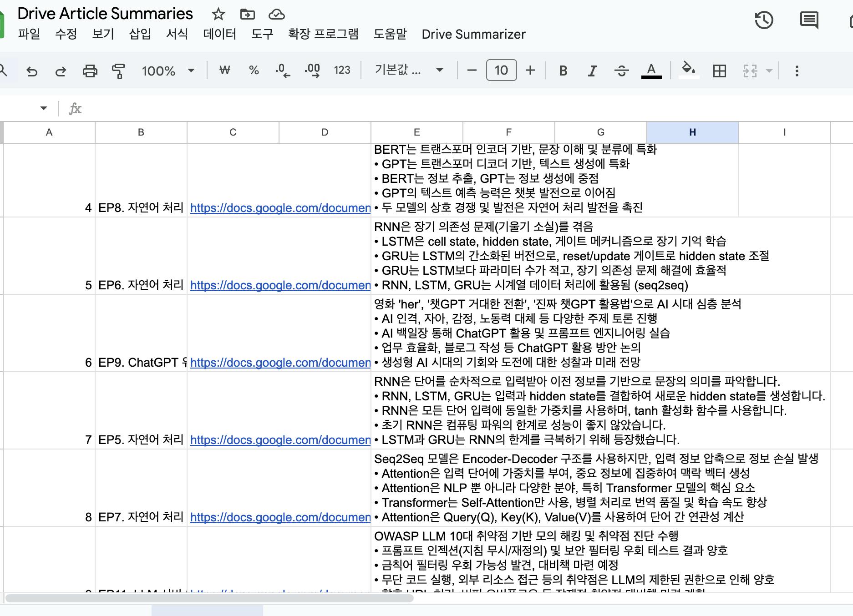Viewport: 853px width, 616px height.
Task: Increase font size with plus button
Action: pos(530,71)
